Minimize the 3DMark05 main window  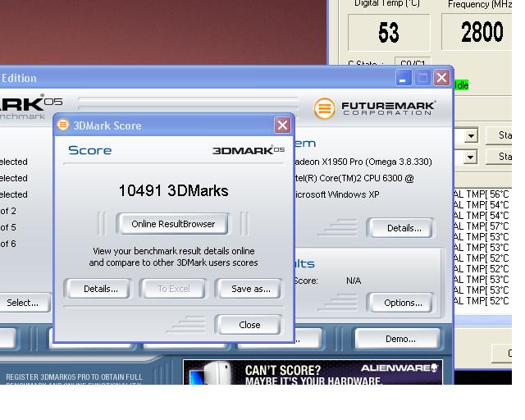(404, 78)
